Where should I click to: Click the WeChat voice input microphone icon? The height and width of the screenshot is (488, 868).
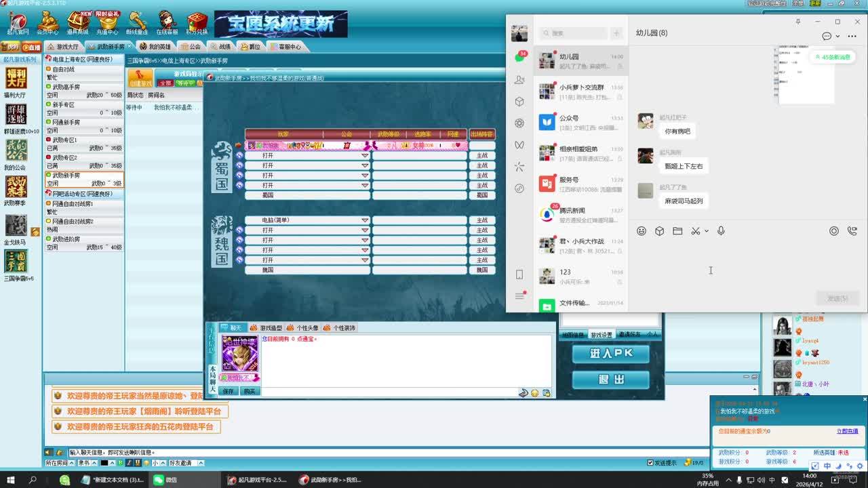click(721, 231)
